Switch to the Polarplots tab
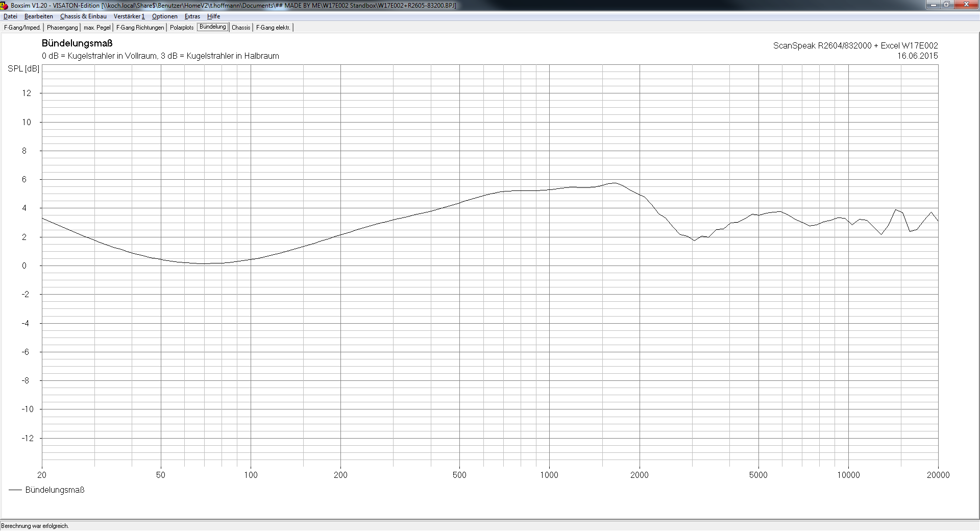980x531 pixels. [x=182, y=28]
